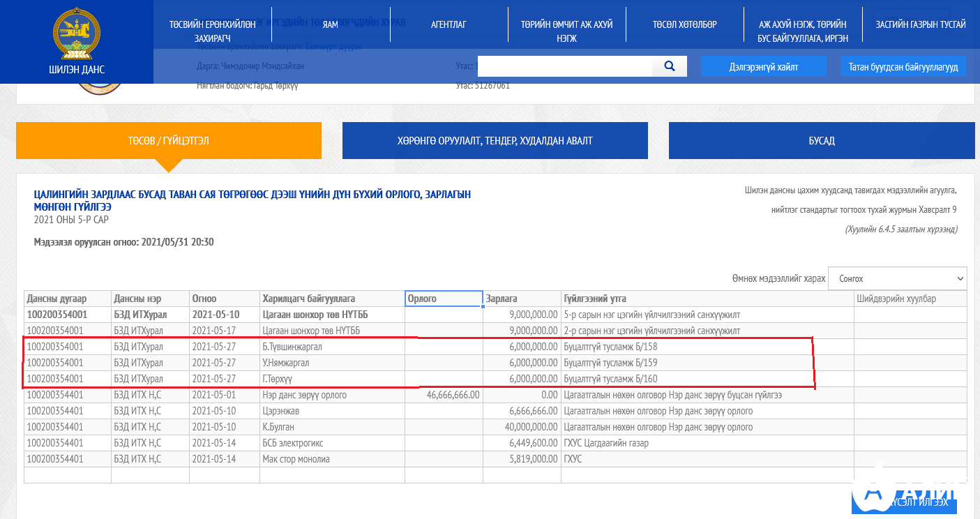Open Төрийн өмчит аж ахуй нэгж menu
This screenshot has height=519, width=980.
click(566, 31)
